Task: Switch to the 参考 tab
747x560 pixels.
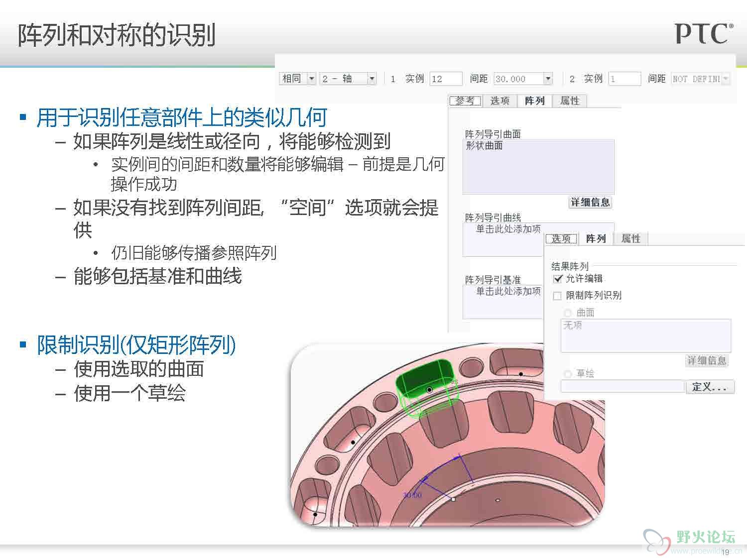Action: click(465, 101)
